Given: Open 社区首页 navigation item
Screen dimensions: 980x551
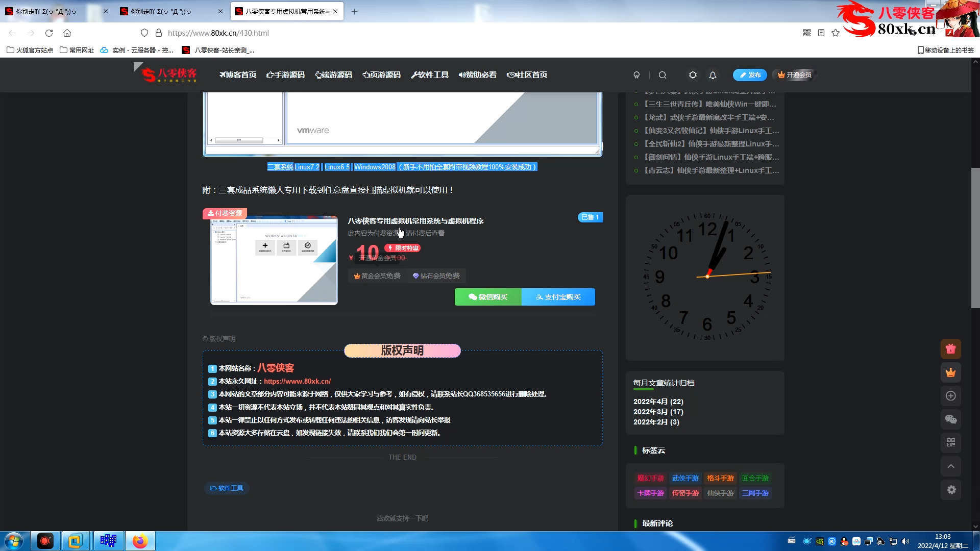Looking at the screenshot, I should 527,75.
